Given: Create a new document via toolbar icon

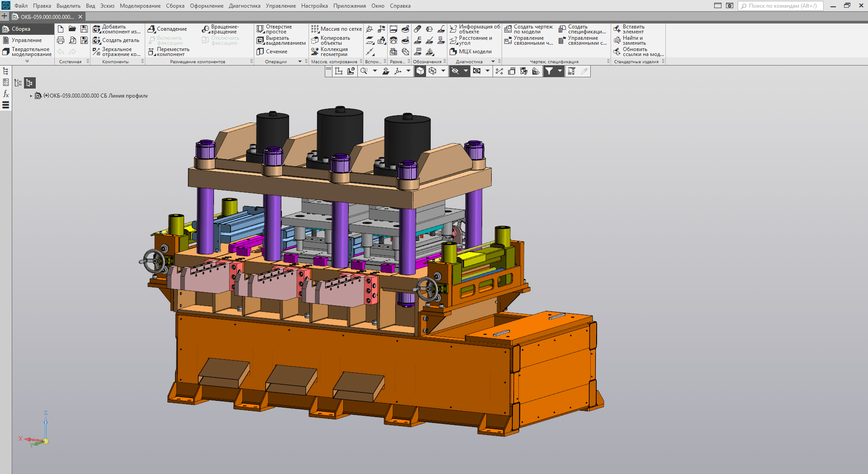Looking at the screenshot, I should (61, 29).
